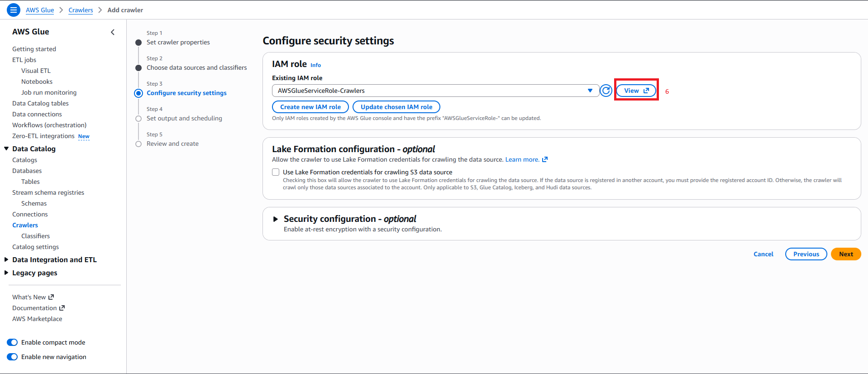Open Zero-ETL integrations
The height and width of the screenshot is (374, 868).
(43, 136)
